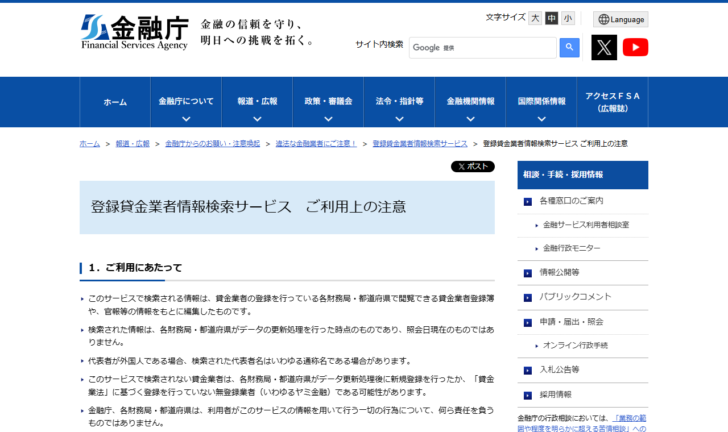Open the 金融機関情報 menu
This screenshot has width=728, height=432.
pos(470,101)
